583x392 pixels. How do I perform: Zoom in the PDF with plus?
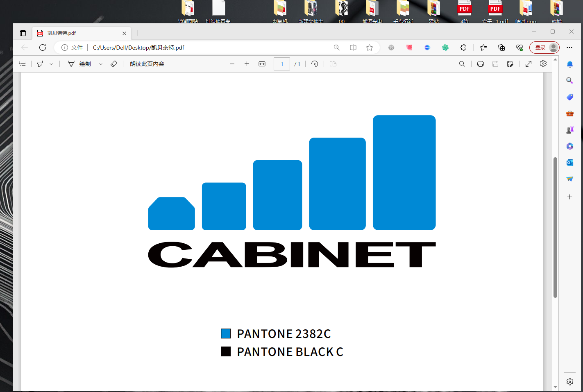[247, 64]
